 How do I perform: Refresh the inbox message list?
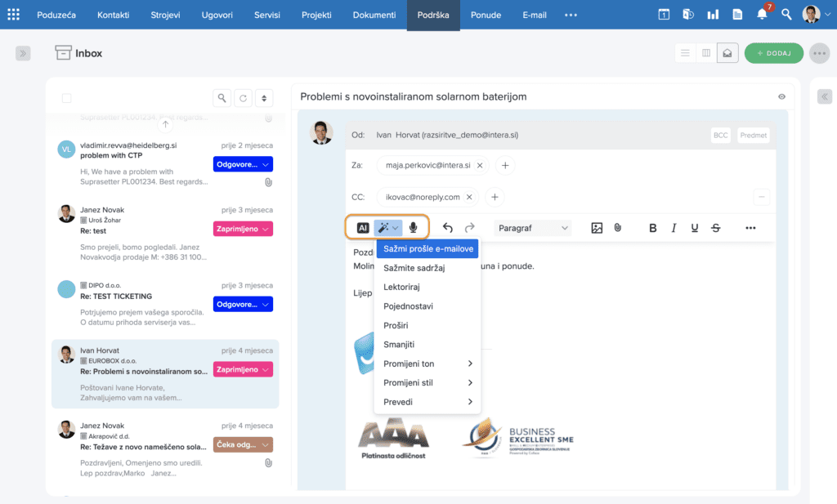(x=243, y=98)
